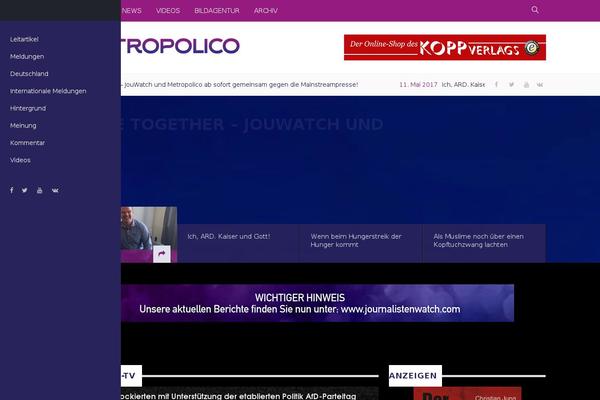Screen dimensions: 600x400
Task: Open Twitter icon in sidebar
Action: click(24, 190)
